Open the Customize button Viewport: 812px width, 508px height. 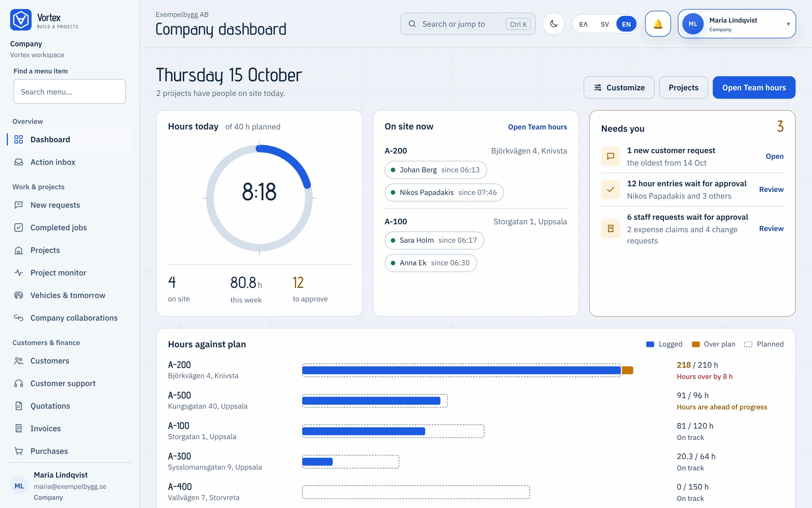[619, 88]
